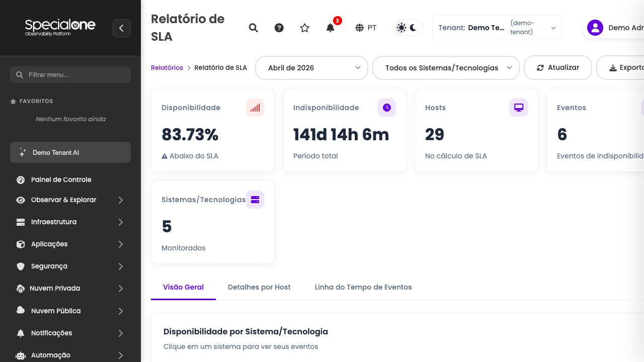The width and height of the screenshot is (644, 362).
Task: Expand Observar & Explorar menu chevron
Action: pos(121,200)
